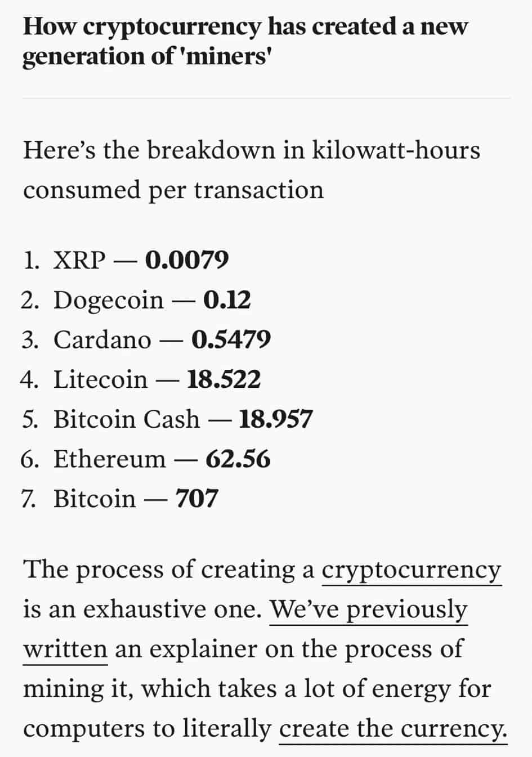Select the Bitcoin Cash list entry
The width and height of the screenshot is (532, 757).
[x=167, y=419]
